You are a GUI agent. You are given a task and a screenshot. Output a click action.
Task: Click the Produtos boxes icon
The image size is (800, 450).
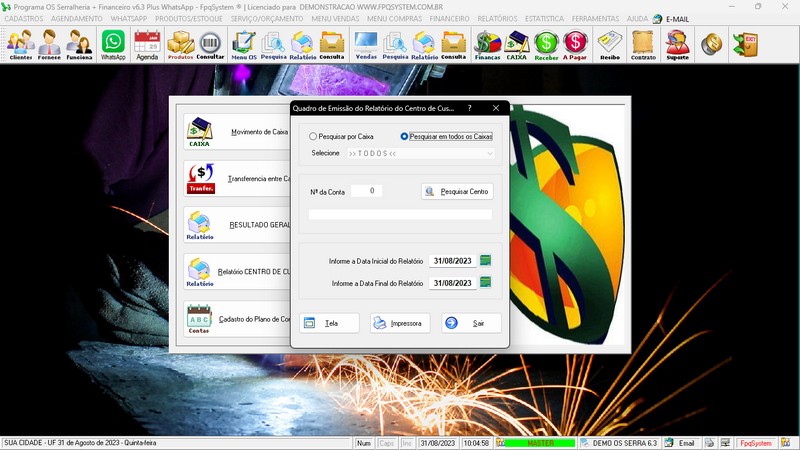coord(180,44)
